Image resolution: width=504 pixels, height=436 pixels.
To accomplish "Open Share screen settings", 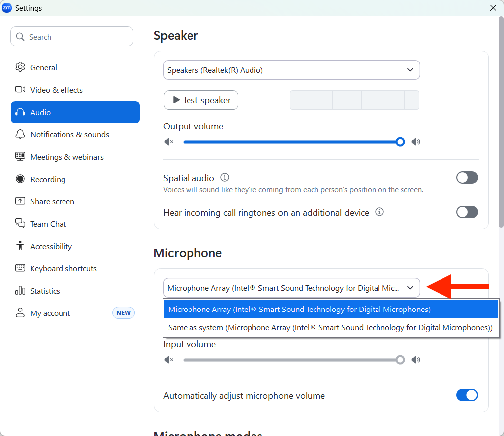I will pos(75,201).
